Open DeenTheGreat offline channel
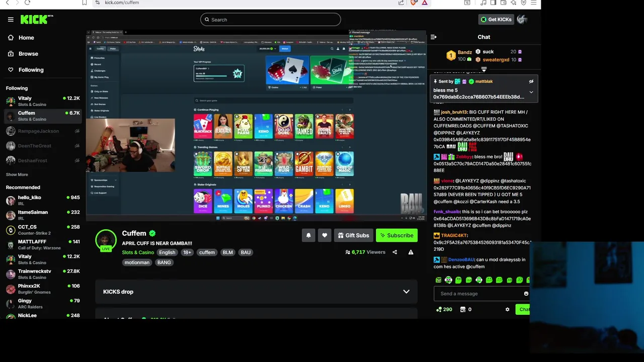 coord(43,146)
